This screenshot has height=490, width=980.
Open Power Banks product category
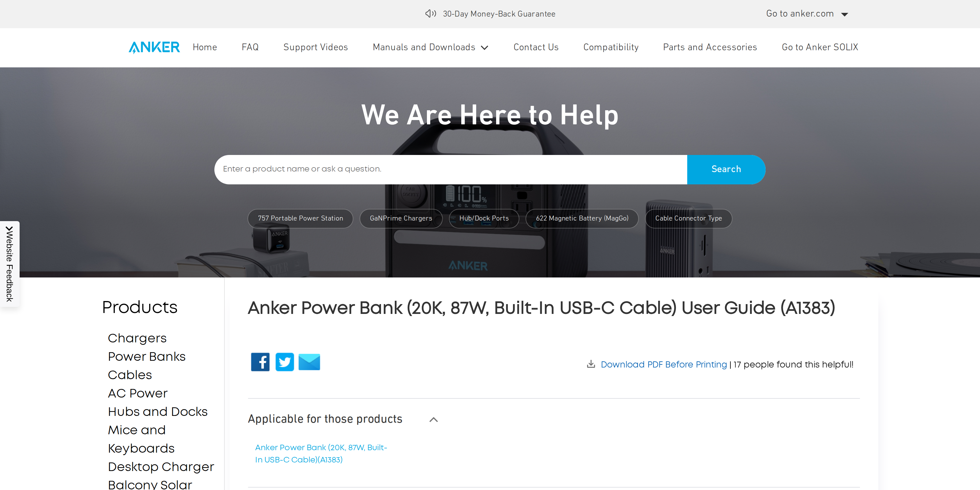pos(146,356)
